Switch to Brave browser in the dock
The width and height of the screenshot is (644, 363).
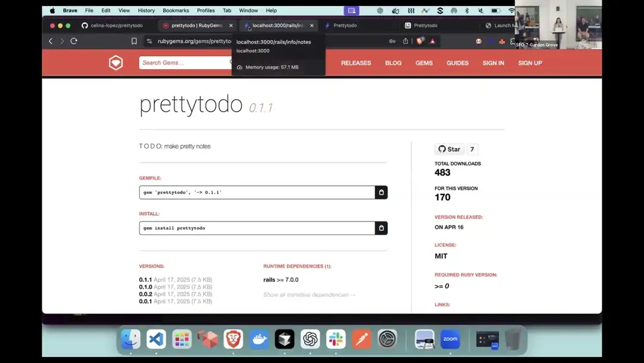click(233, 339)
